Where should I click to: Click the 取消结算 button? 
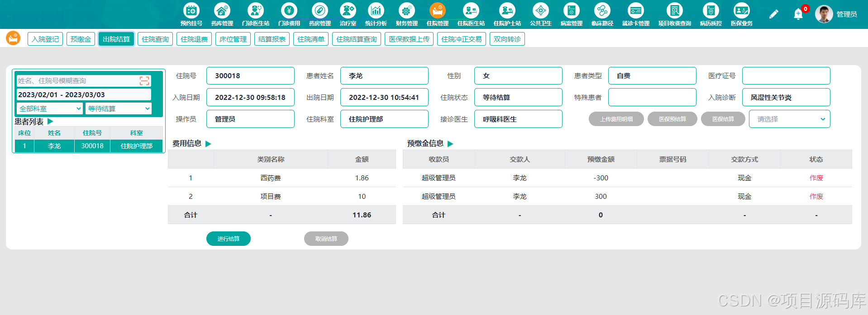326,239
